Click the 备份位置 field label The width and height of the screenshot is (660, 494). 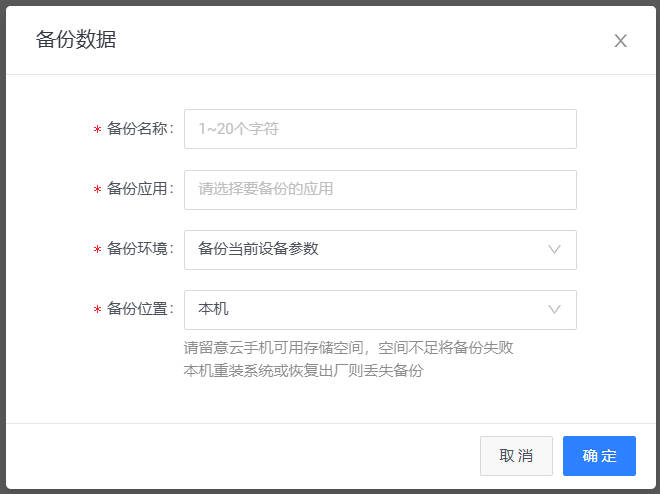pos(140,309)
